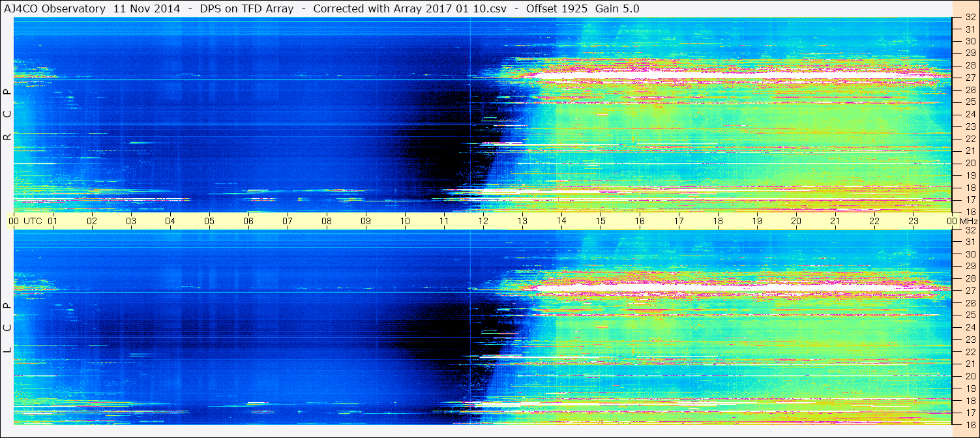Click the 32 MHz label of RCP panel
980x438 pixels.
[x=970, y=17]
